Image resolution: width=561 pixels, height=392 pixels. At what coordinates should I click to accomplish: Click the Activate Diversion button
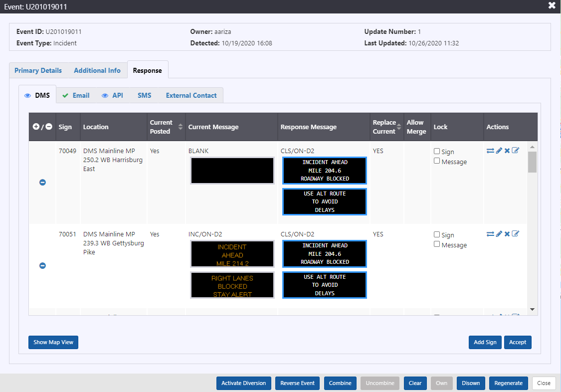click(244, 383)
